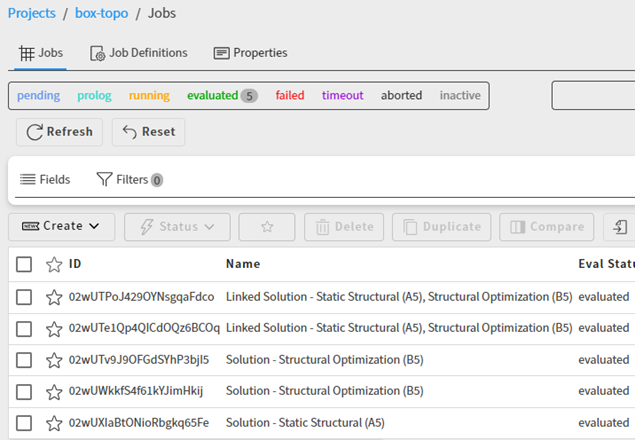Star the job 02wUTe1Qp4QlCdOQz6BCOq
This screenshot has height=440, width=635.
point(54,328)
